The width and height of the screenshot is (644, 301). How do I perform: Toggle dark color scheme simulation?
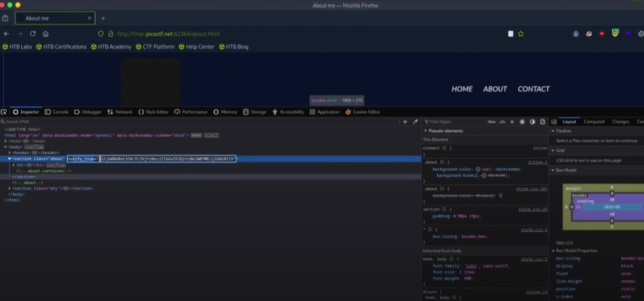pos(532,122)
